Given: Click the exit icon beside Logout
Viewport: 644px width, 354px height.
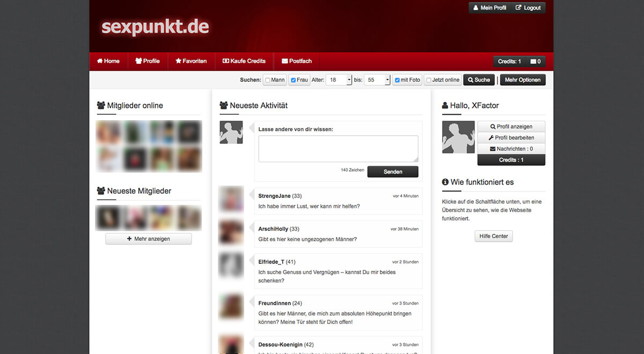Looking at the screenshot, I should pos(518,8).
